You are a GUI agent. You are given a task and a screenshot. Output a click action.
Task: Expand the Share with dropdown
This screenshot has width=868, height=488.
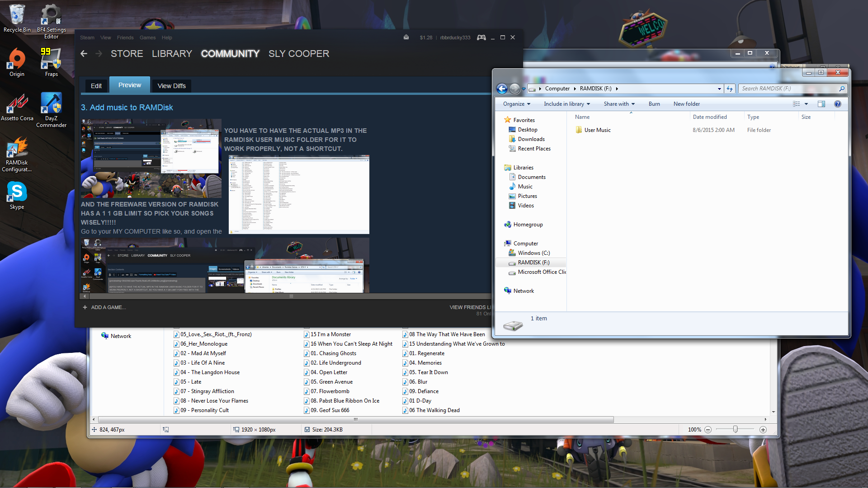[619, 104]
